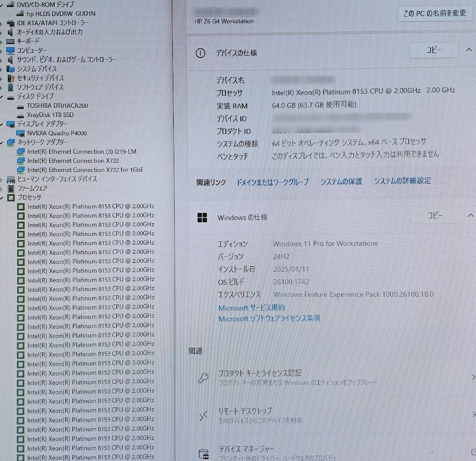Screen dimensions: 476x461
Task: Click the firmware (ファームウェア) category icon
Action: (11, 188)
